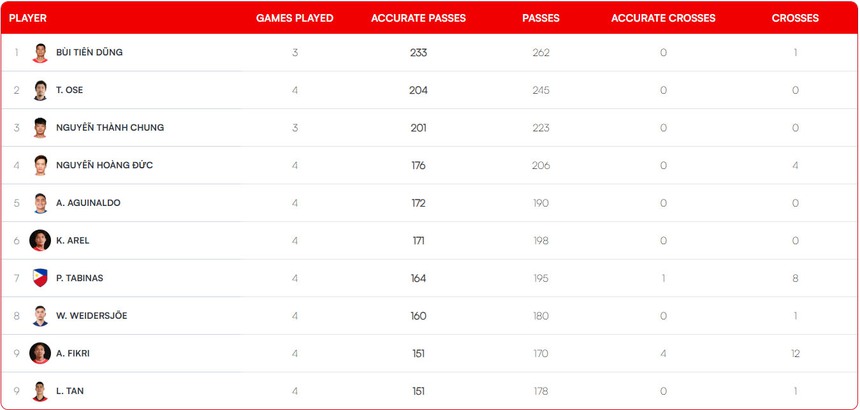Click K. Arel's round avatar
Viewport: 860px width, 410px height.
[40, 240]
